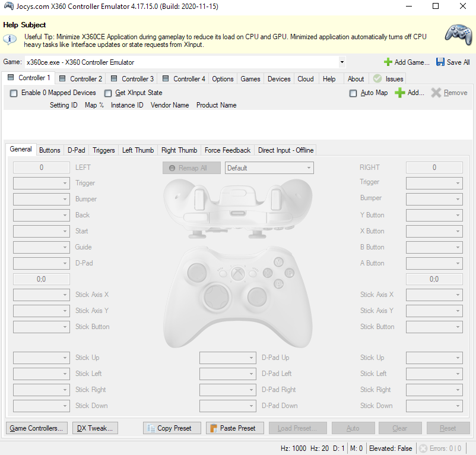This screenshot has height=455, width=476.
Task: Click the Errors status icon
Action: (423, 448)
